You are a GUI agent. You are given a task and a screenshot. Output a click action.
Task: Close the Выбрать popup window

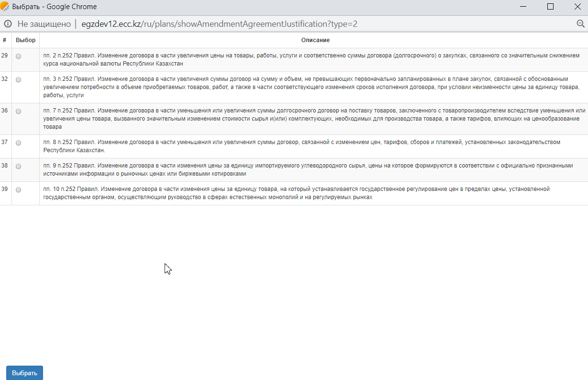(577, 7)
